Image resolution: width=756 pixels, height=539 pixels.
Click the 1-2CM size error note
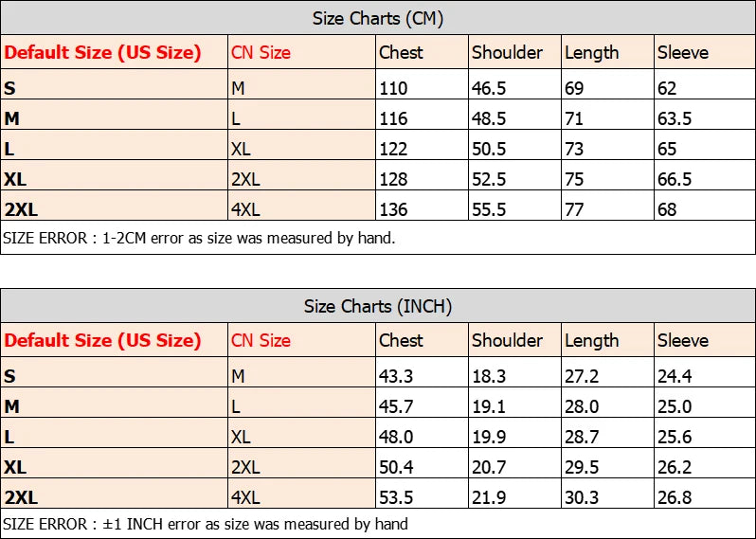click(x=199, y=238)
